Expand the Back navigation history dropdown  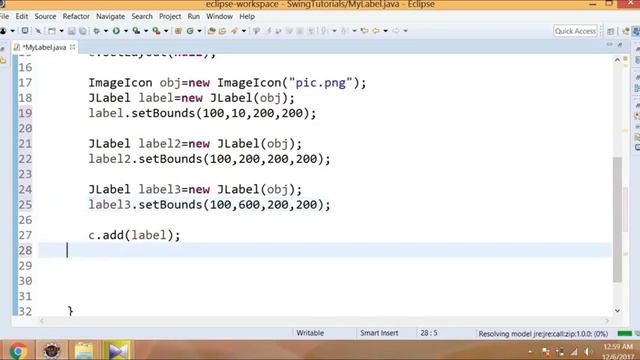click(x=385, y=31)
